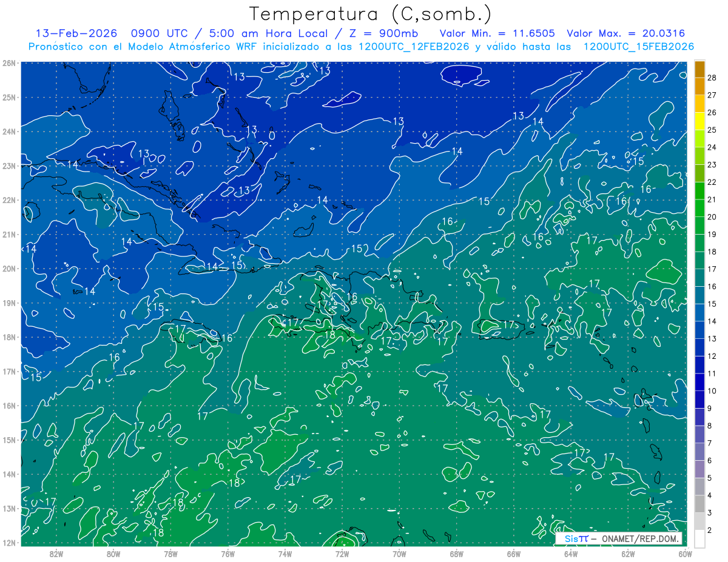
Task: Click the color scale label '7'
Action: 709,443
